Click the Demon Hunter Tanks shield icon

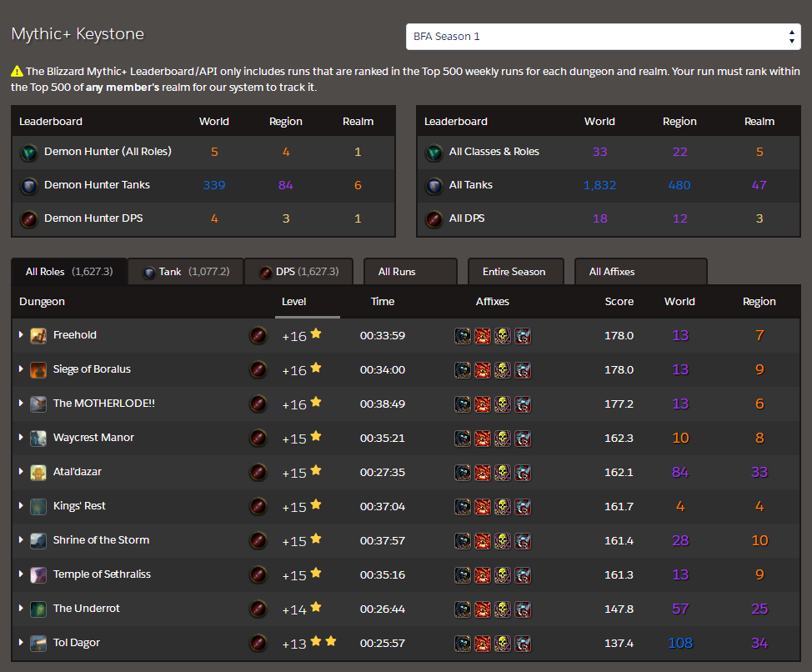[x=29, y=186]
